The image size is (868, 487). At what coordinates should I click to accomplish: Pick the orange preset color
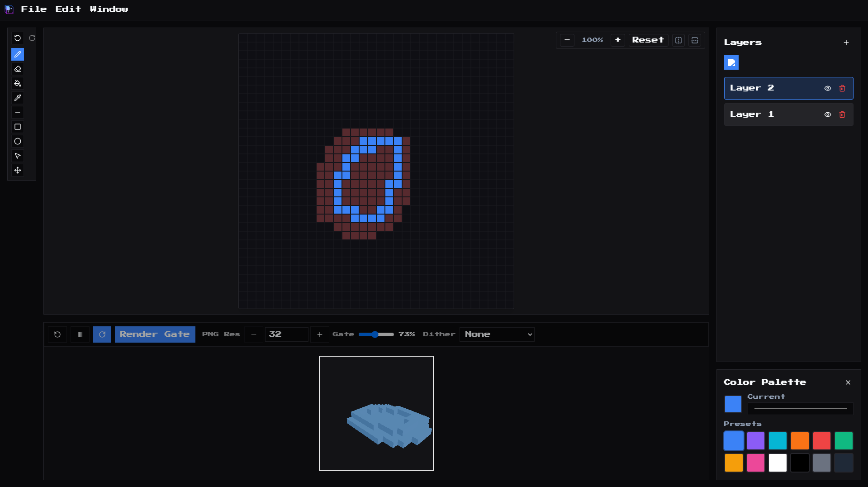pos(800,441)
